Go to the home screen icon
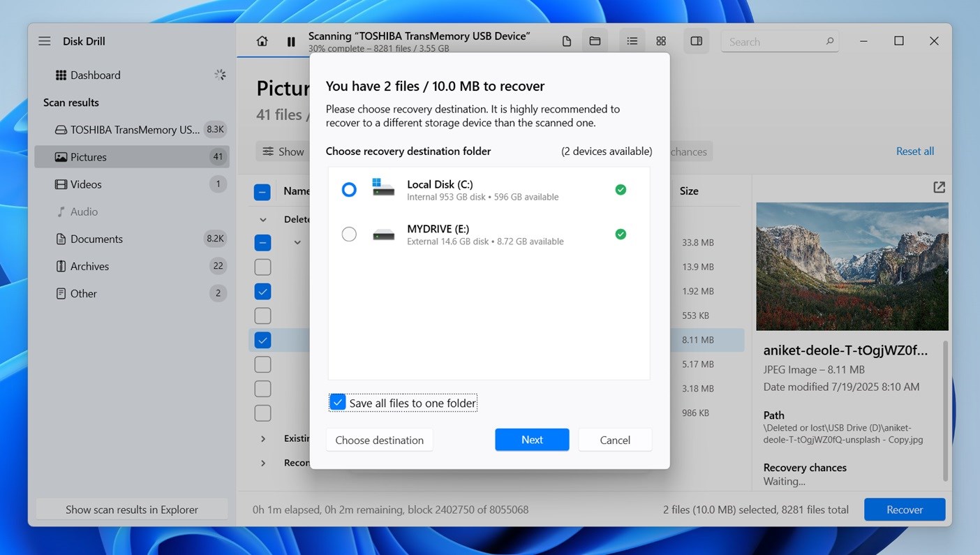This screenshot has height=555, width=980. tap(262, 41)
